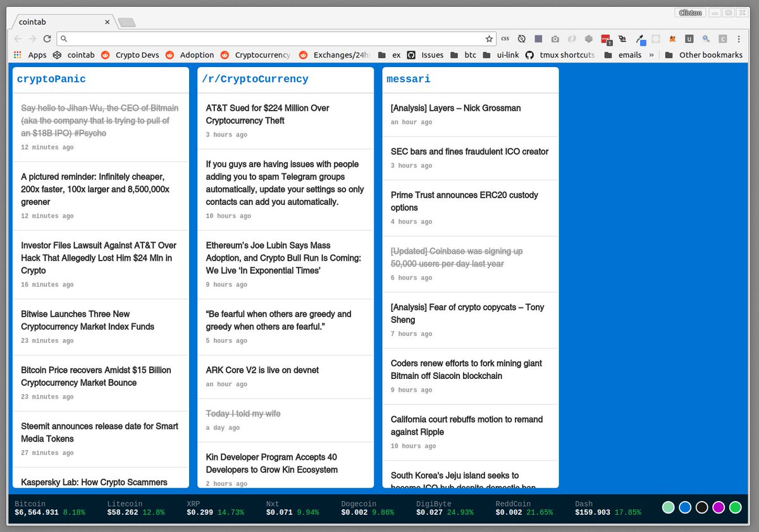This screenshot has height=532, width=759.
Task: Open the cointab bookmark
Action: 74,55
